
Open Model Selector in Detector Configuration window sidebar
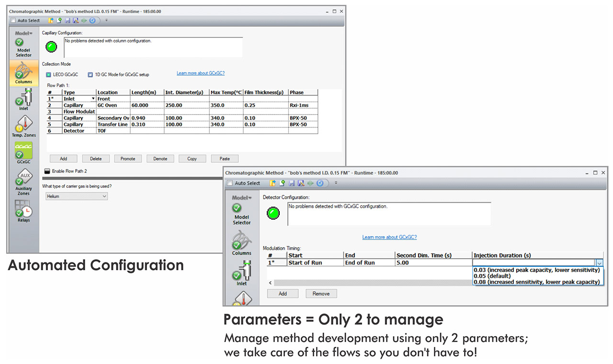coord(242,214)
